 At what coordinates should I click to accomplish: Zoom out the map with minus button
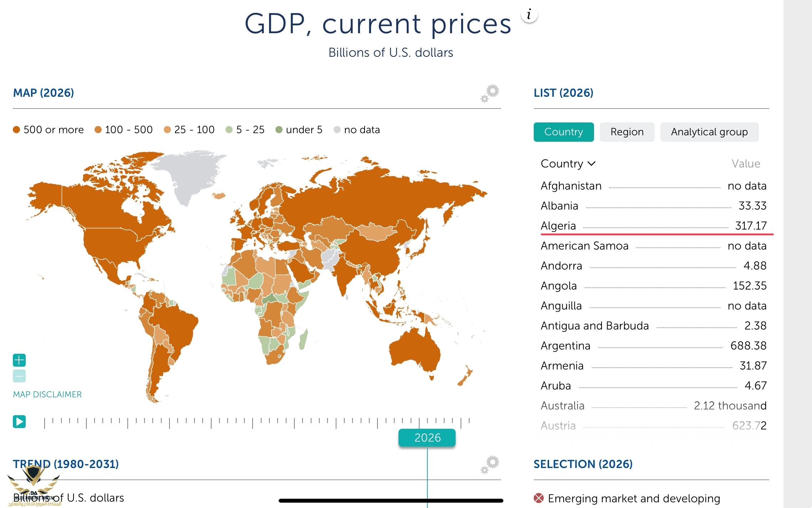pos(19,376)
